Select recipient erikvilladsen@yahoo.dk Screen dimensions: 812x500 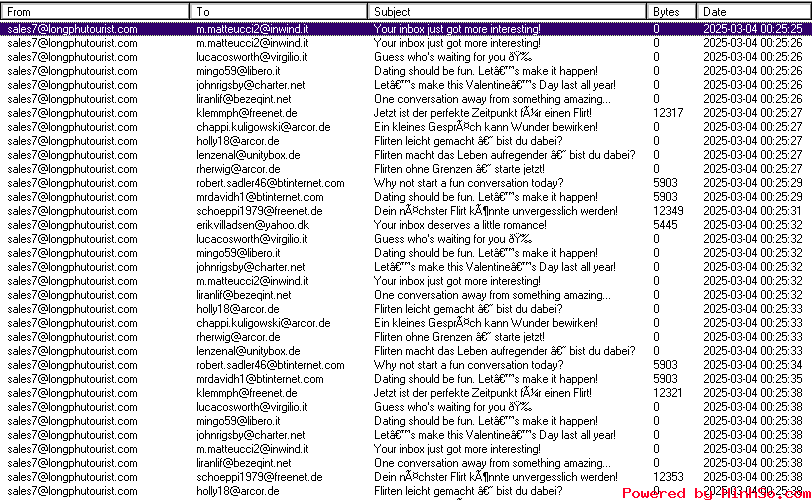click(253, 225)
